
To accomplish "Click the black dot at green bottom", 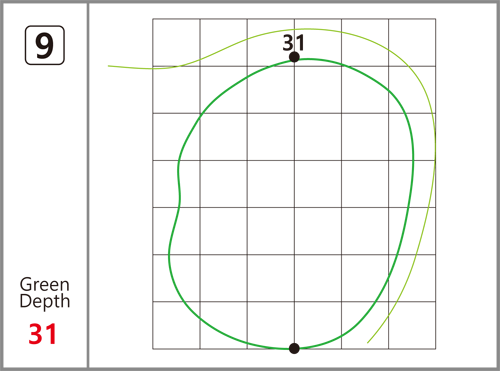I will point(294,348).
